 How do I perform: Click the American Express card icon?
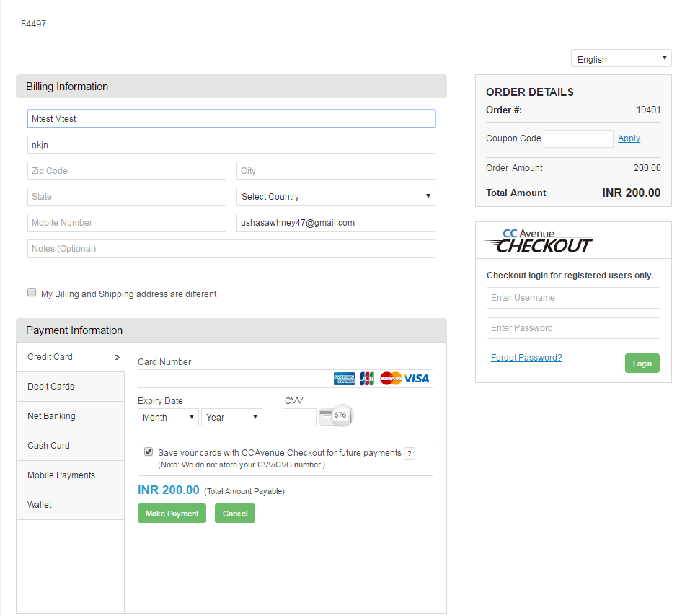click(x=344, y=379)
